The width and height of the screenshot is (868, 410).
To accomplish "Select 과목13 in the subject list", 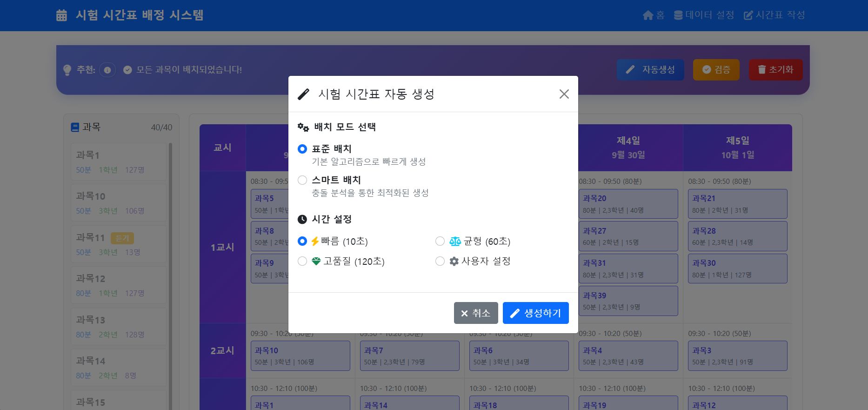I will [x=119, y=326].
